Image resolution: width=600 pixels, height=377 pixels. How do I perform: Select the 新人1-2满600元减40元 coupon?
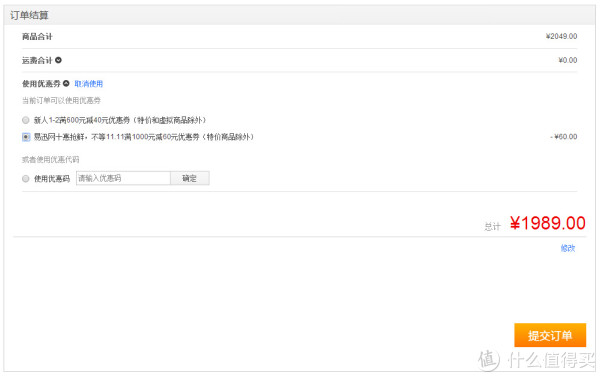[26, 120]
